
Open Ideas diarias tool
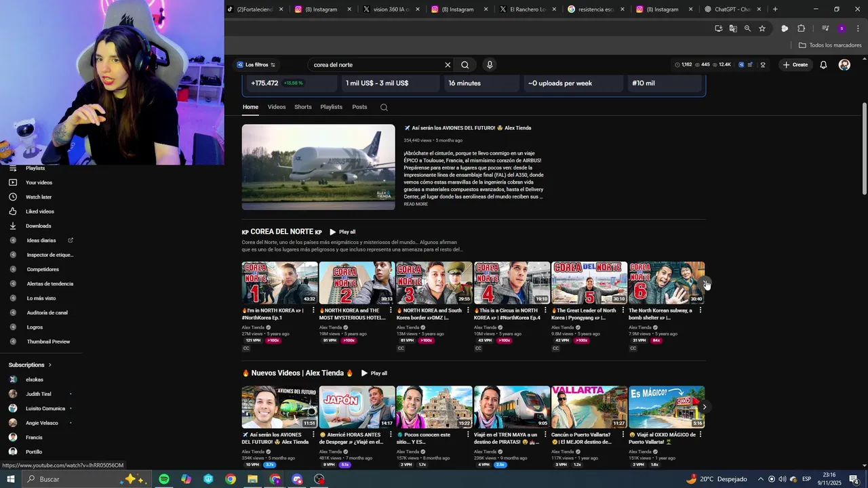click(x=41, y=241)
